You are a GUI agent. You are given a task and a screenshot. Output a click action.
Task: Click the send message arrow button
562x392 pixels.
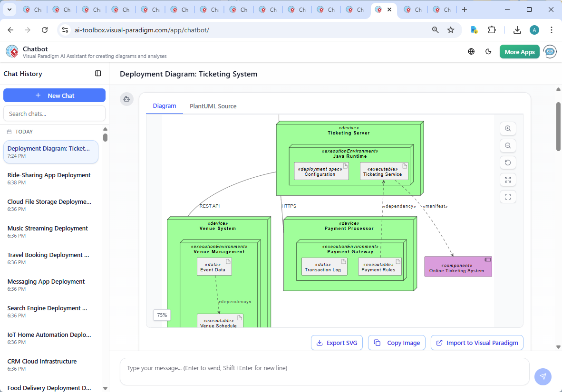[543, 376]
